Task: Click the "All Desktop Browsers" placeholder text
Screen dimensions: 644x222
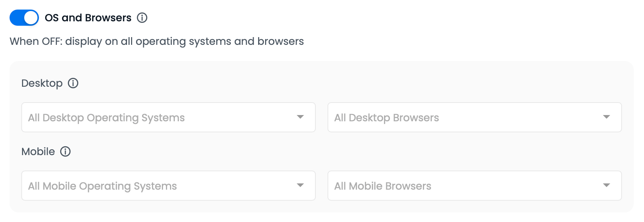Action: [387, 118]
